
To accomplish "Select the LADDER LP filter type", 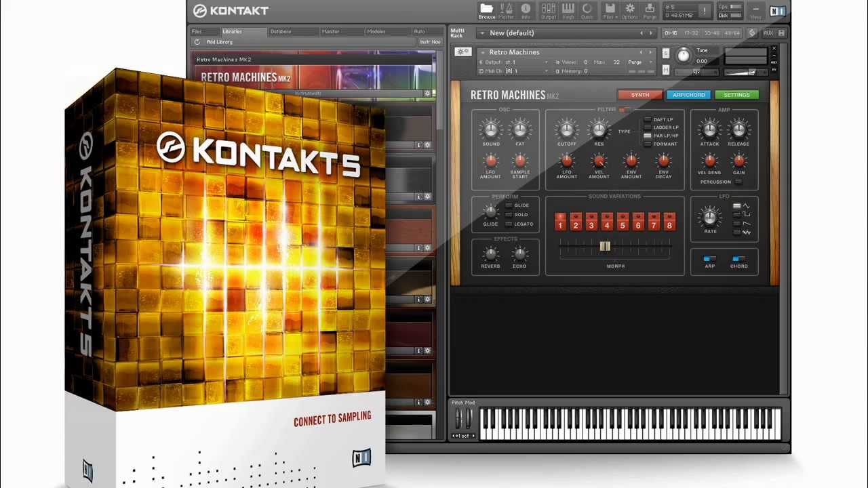I will pyautogui.click(x=648, y=127).
